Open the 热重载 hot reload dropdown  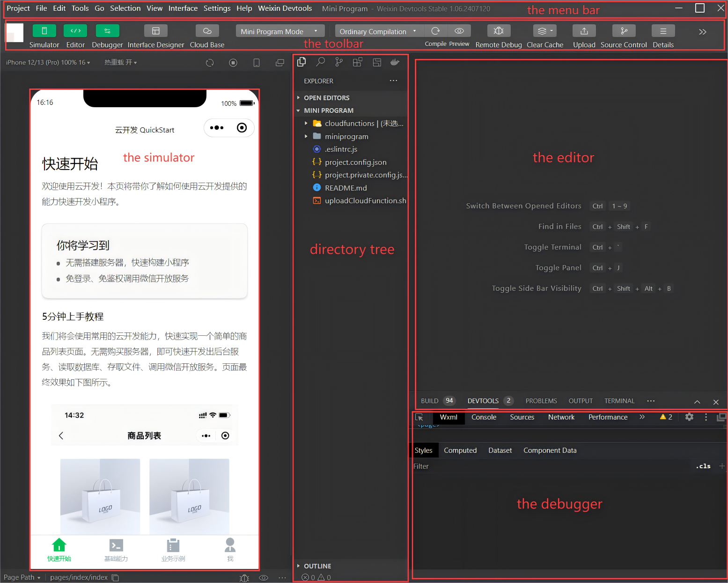click(120, 62)
